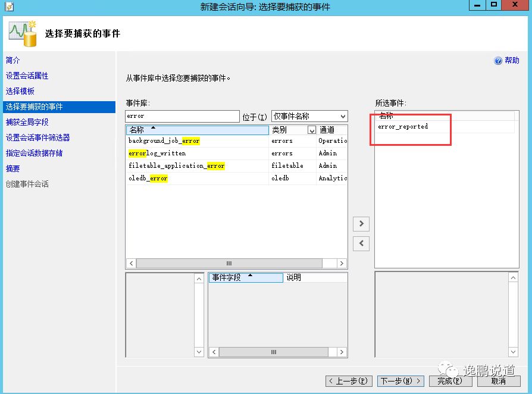Go to the 设置会话事件筛选器 page
Screen dimensions: 532x394
(x=37, y=138)
